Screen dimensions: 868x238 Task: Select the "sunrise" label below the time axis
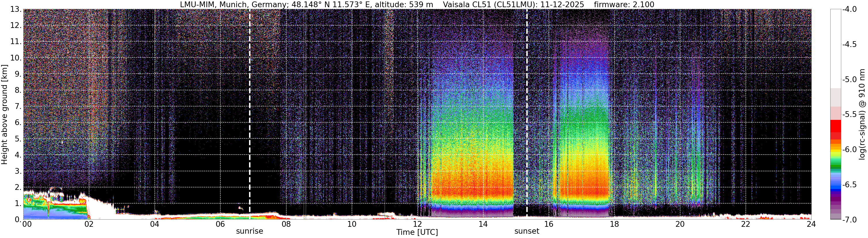[249, 231]
